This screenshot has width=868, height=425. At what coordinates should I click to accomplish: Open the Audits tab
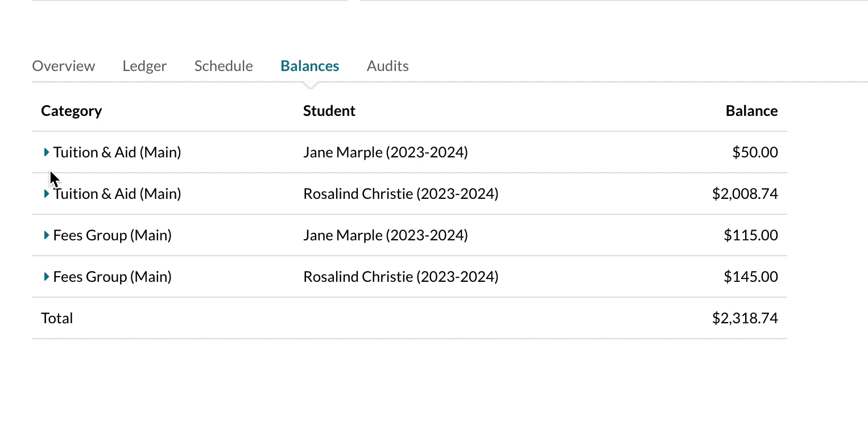coord(387,66)
